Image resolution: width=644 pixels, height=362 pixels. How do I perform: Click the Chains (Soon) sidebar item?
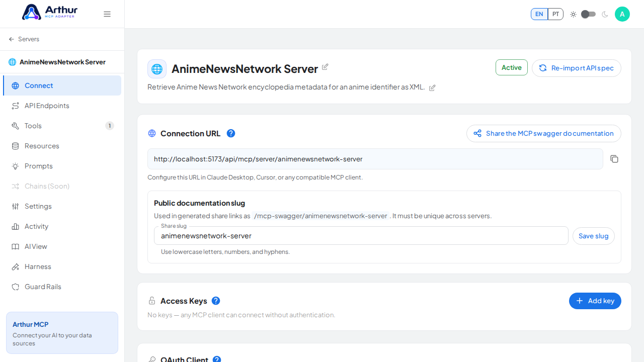tap(62, 186)
